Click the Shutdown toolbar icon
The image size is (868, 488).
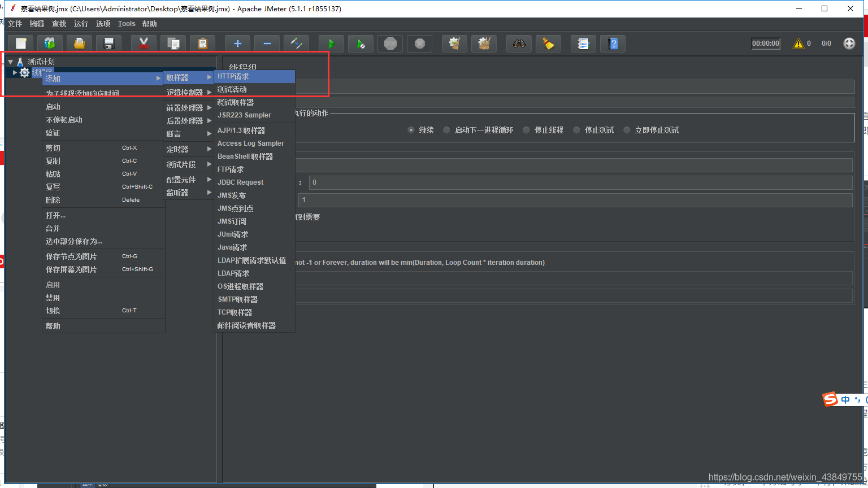pyautogui.click(x=420, y=43)
